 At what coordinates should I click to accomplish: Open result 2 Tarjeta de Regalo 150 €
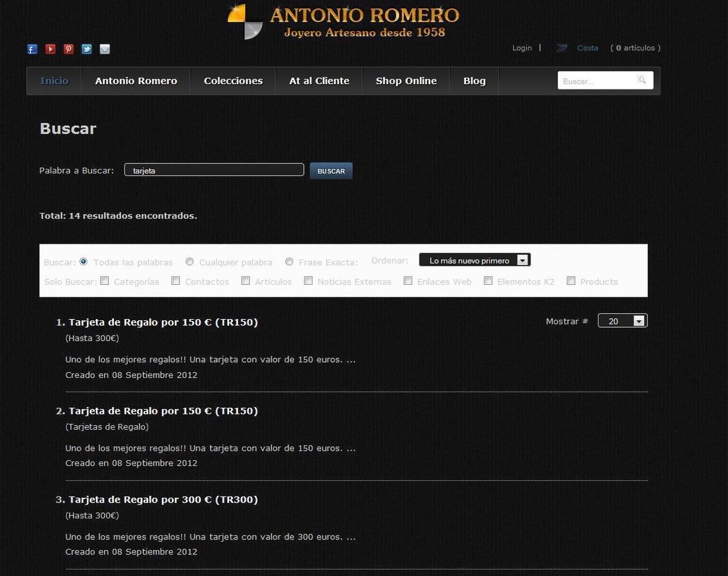pos(163,411)
